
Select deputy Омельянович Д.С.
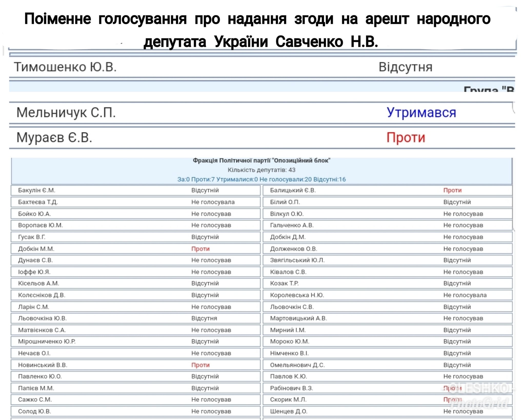point(297,365)
